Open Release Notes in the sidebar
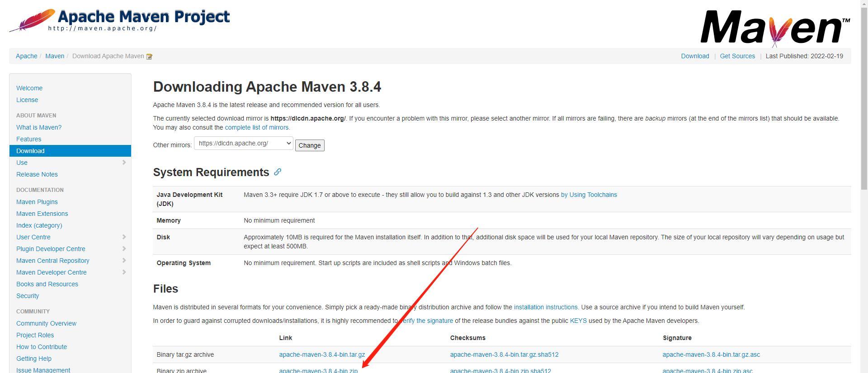 click(x=37, y=174)
